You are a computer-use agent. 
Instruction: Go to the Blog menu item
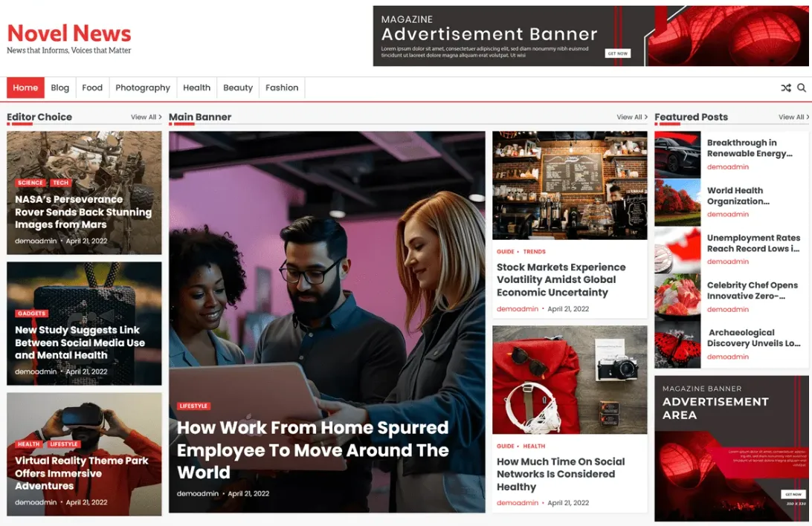(x=60, y=88)
